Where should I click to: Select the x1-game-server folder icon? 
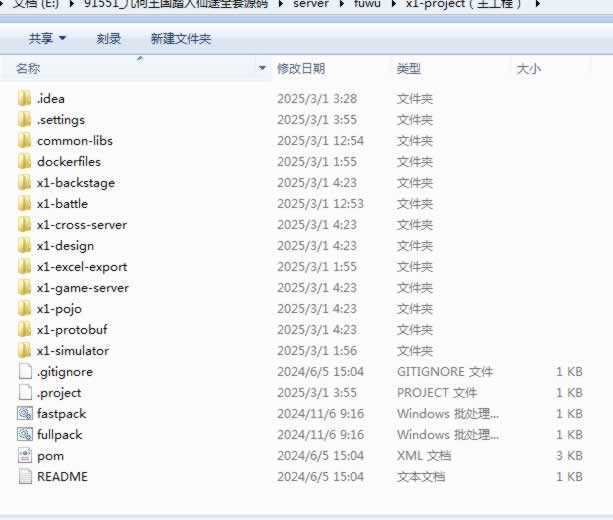[25, 288]
